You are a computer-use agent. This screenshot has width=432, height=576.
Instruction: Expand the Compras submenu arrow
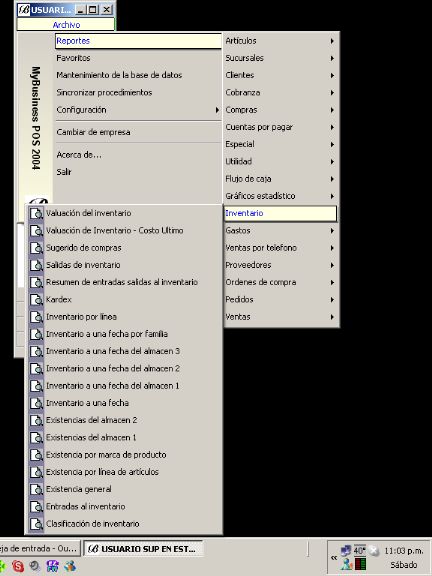332,110
